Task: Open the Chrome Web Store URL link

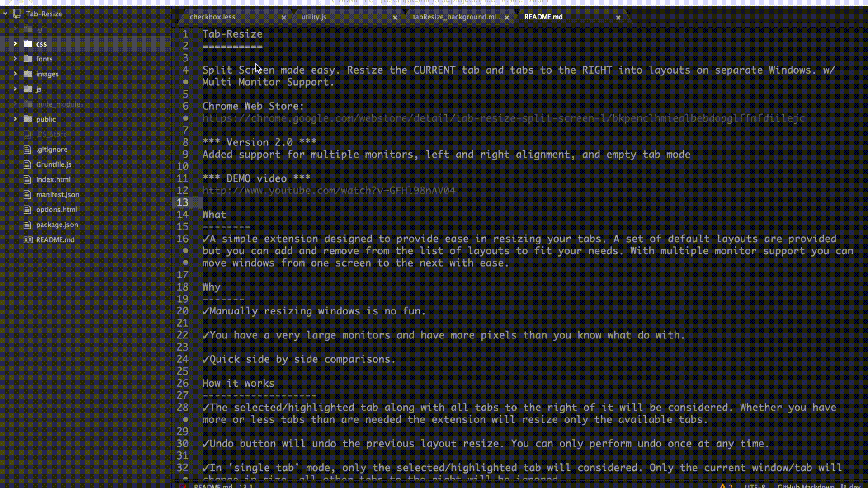Action: coord(503,118)
